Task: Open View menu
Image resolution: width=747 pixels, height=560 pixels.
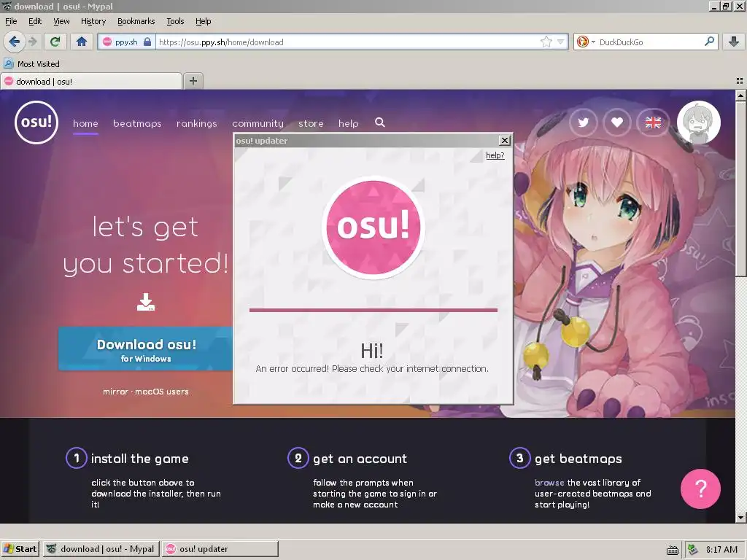Action: (x=61, y=21)
